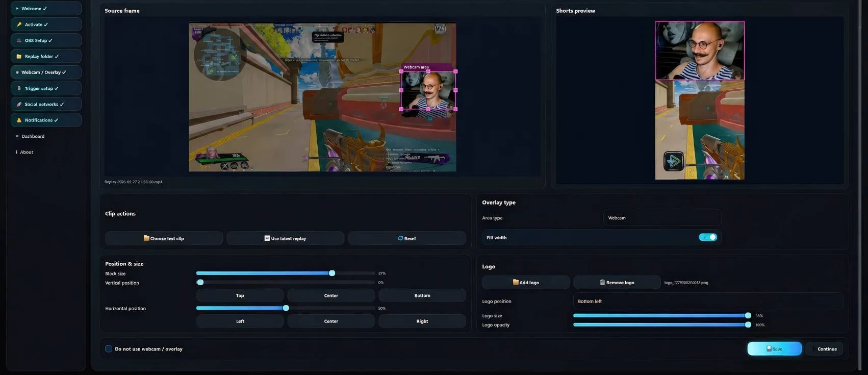The width and height of the screenshot is (868, 375).
Task: Open the Dashboard page
Action: (x=33, y=136)
